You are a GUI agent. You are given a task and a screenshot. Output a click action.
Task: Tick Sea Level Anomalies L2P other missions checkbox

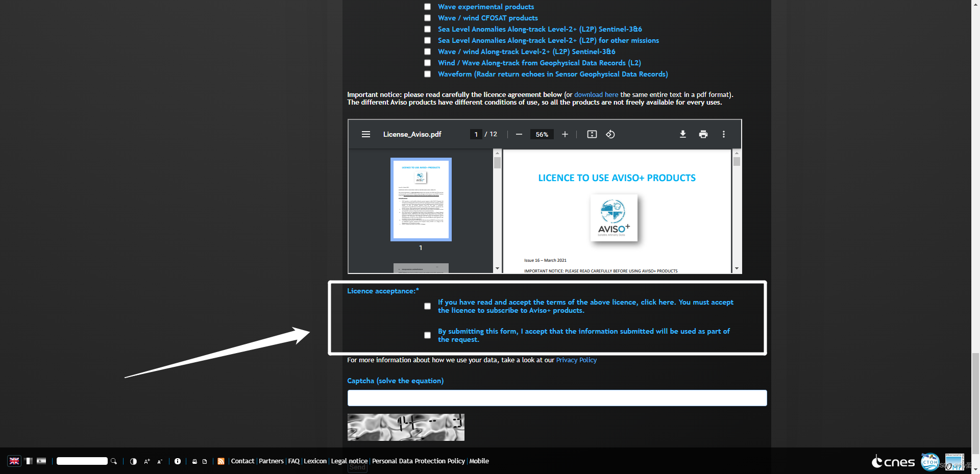[x=427, y=40]
